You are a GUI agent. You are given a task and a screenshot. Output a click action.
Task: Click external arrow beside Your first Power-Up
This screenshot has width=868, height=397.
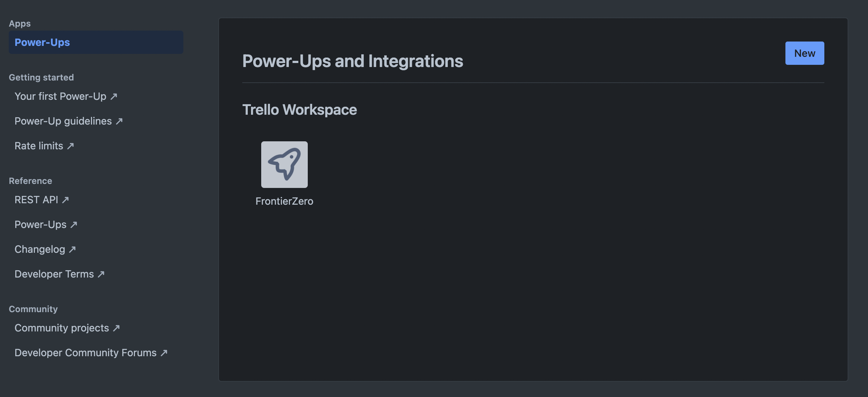[x=114, y=96]
